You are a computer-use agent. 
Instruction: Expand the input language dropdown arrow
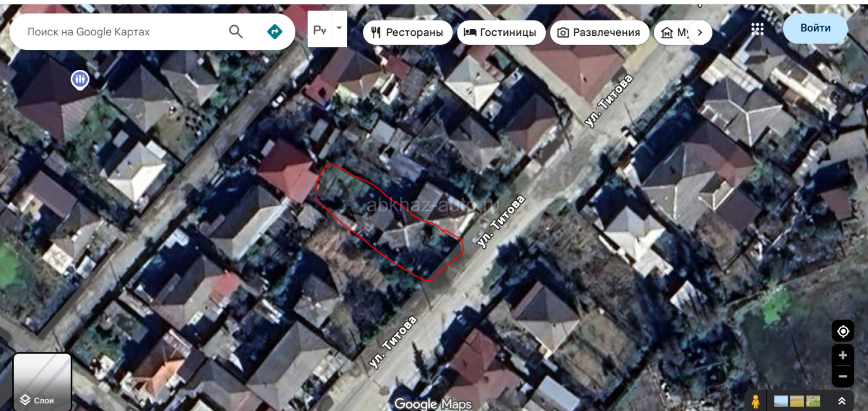coord(339,28)
